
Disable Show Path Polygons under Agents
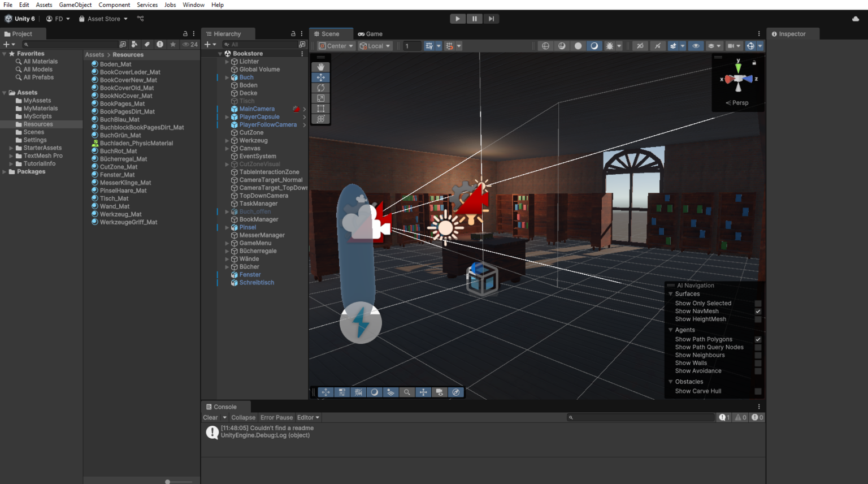click(757, 339)
